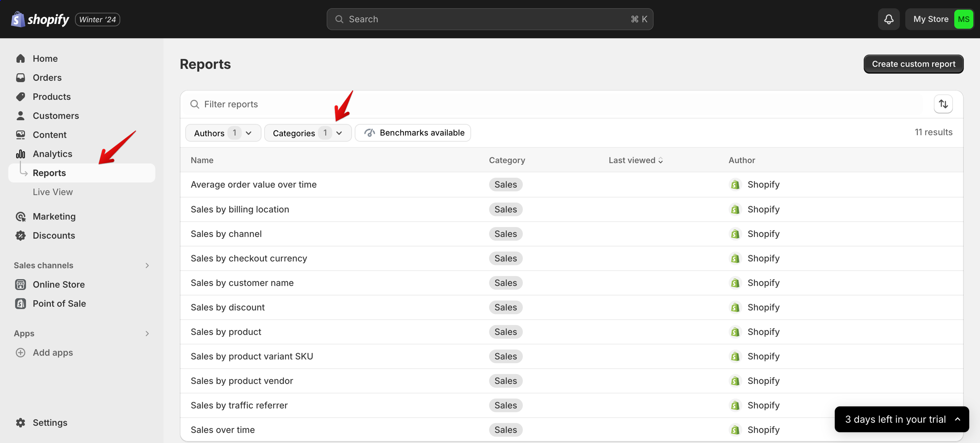Click Shopify icon in Sales by channel row
The width and height of the screenshot is (980, 443).
click(735, 234)
